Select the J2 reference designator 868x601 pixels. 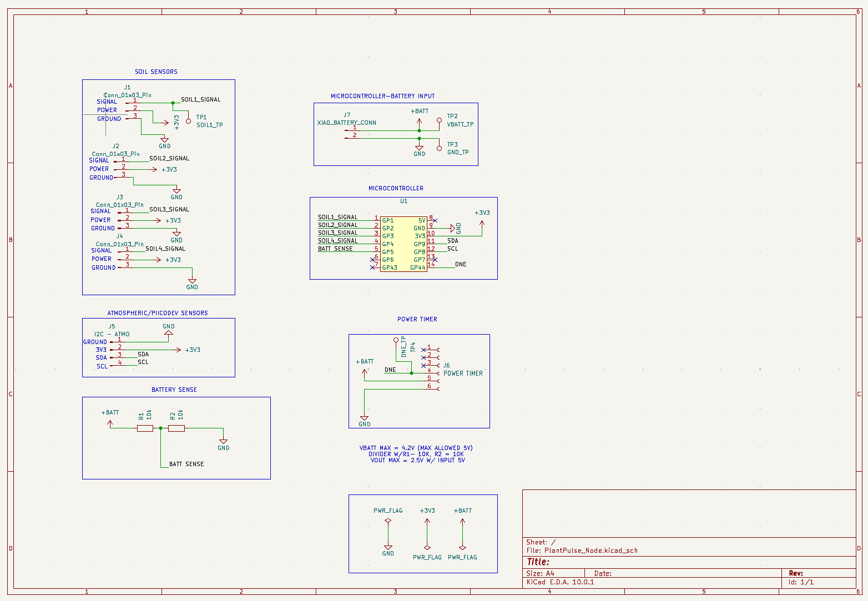[x=116, y=146]
